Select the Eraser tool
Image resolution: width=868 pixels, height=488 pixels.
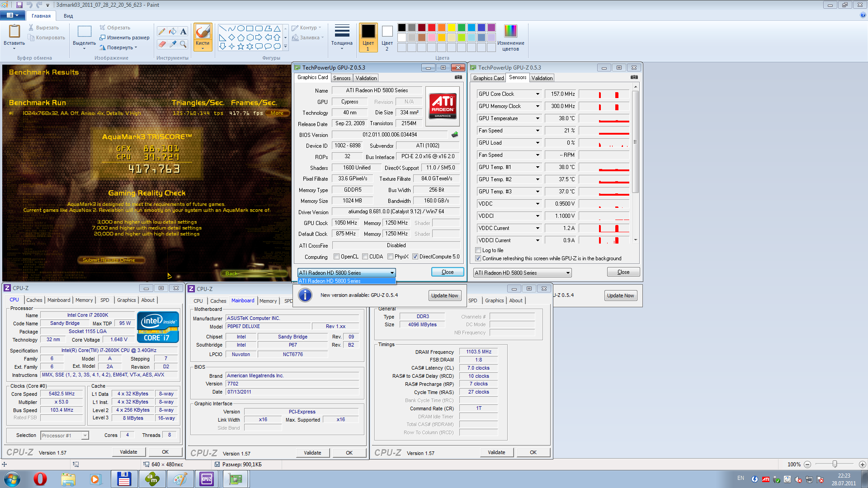pos(162,44)
